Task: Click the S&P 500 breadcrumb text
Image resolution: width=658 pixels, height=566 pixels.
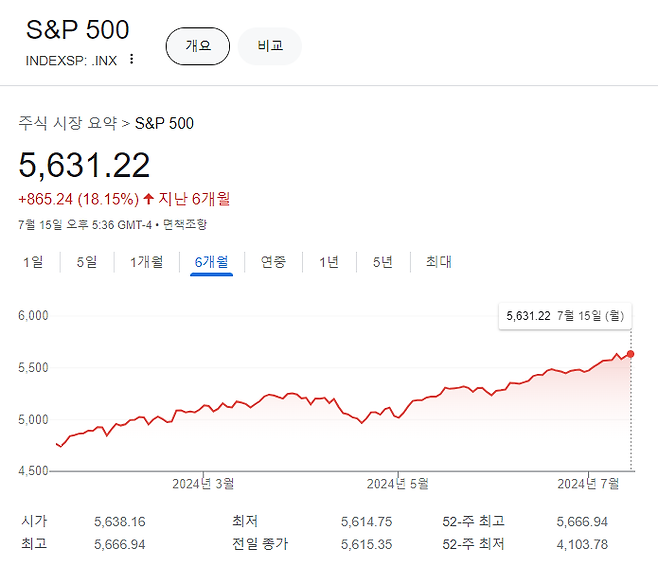Action: (164, 123)
